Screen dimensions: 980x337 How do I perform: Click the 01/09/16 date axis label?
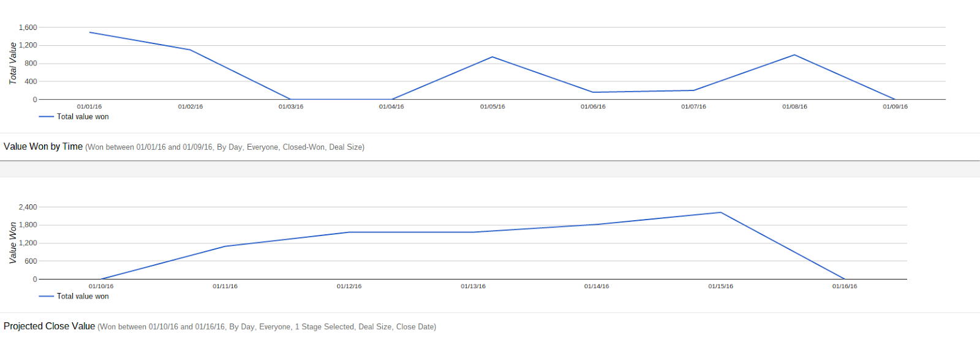895,107
